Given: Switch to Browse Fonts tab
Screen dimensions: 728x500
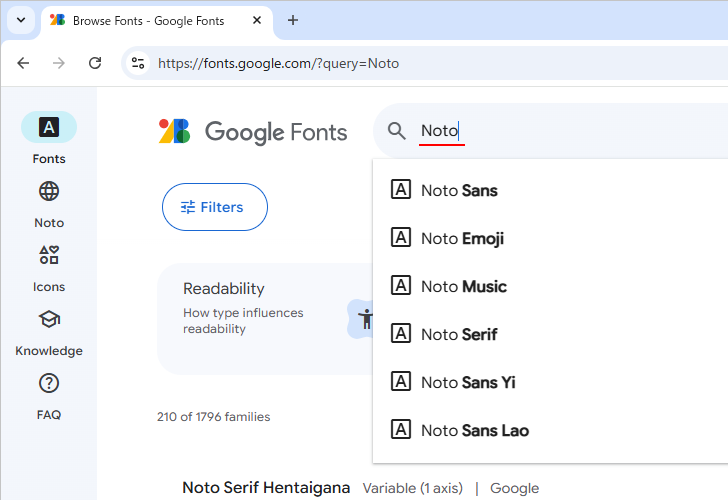Looking at the screenshot, I should click(x=148, y=20).
